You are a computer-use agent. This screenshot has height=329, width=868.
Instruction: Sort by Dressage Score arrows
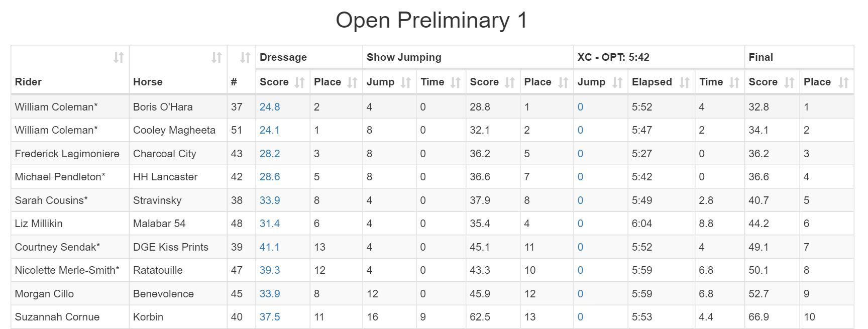[x=299, y=82]
